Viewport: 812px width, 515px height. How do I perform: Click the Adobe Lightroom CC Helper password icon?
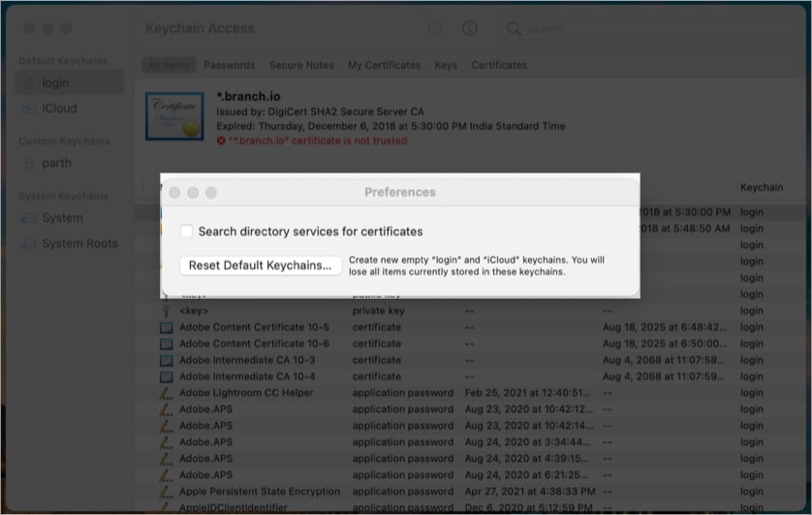[x=166, y=393]
